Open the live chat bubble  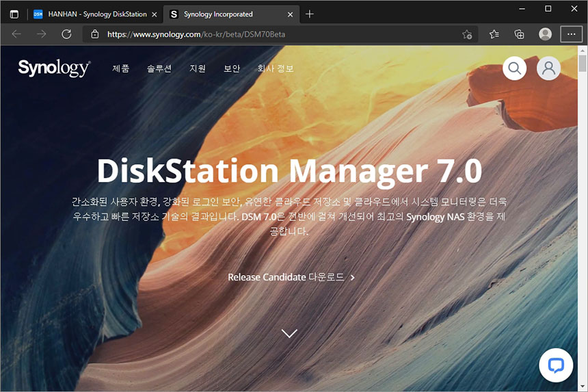(x=556, y=365)
